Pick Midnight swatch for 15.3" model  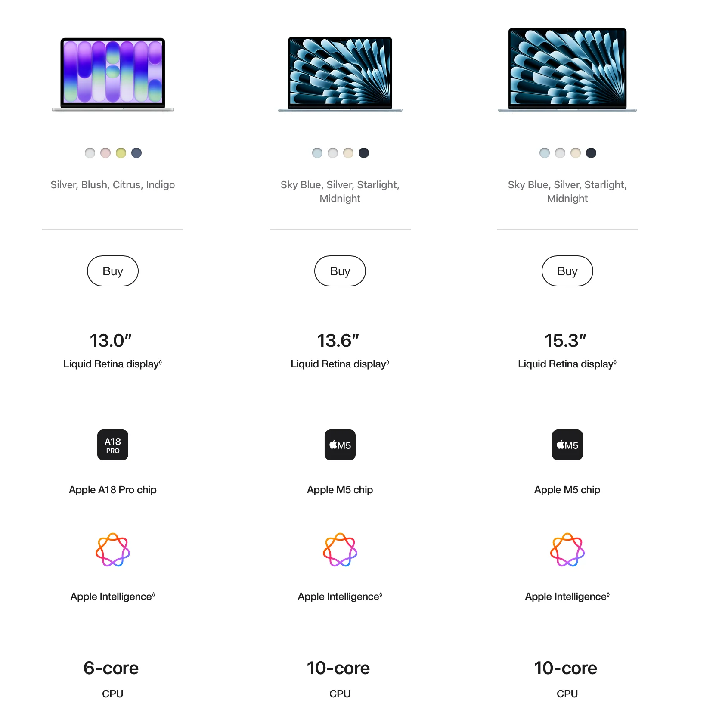click(591, 153)
